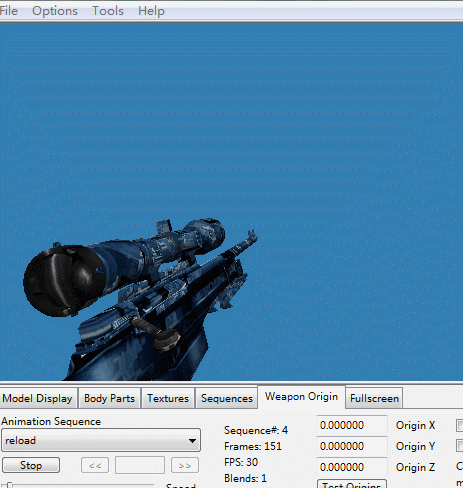Image resolution: width=463 pixels, height=488 pixels.
Task: Step to previous frame with << button
Action: coord(95,465)
